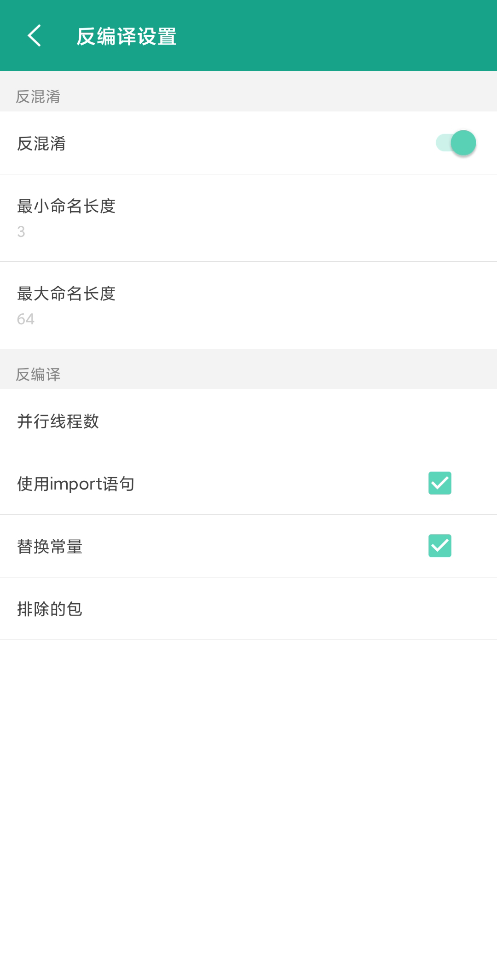Tap the 反混淆 switch knob
The width and height of the screenshot is (497, 980).
click(x=464, y=143)
